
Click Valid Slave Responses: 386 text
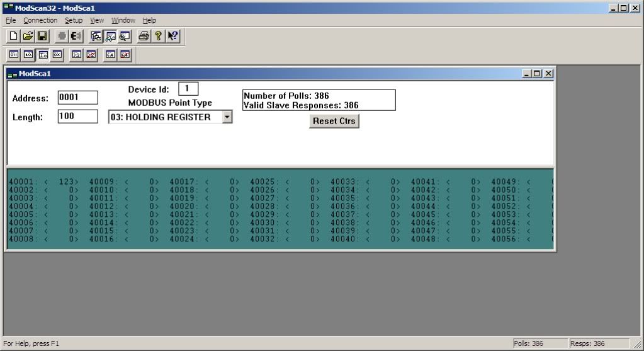[x=301, y=105]
